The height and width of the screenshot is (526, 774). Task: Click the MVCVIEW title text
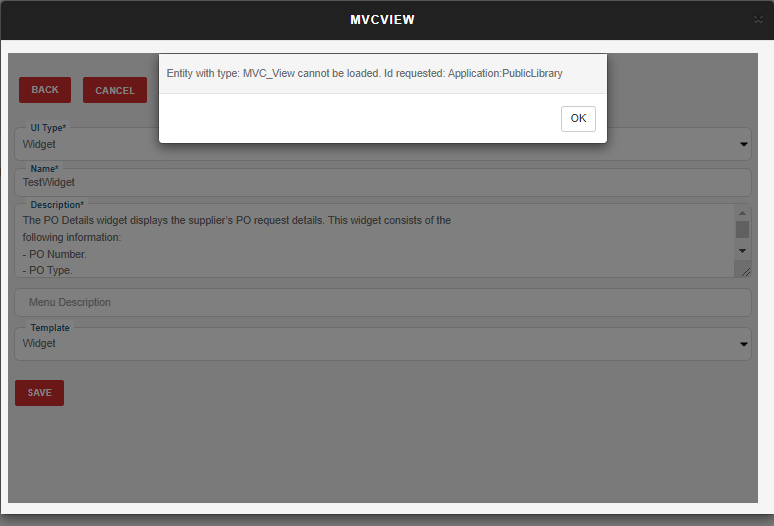[x=383, y=20]
